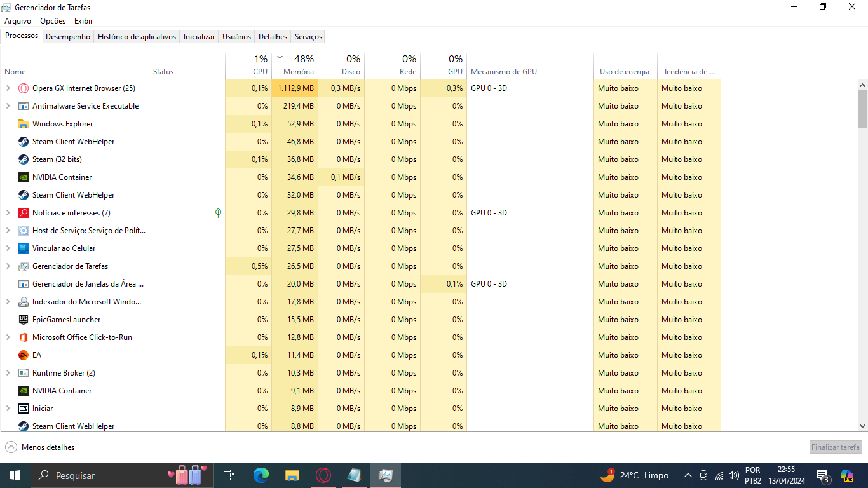Switch to the Serviços tab
This screenshot has height=488, width=868.
pos(309,37)
